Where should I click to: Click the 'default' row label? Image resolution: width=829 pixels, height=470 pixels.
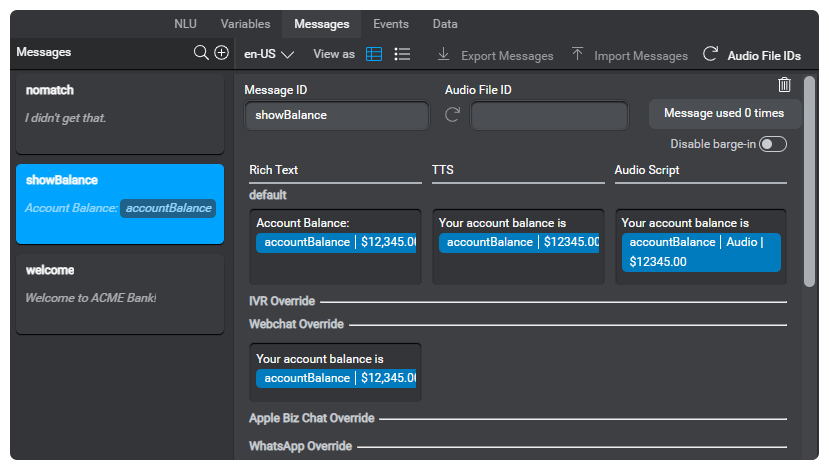click(268, 195)
